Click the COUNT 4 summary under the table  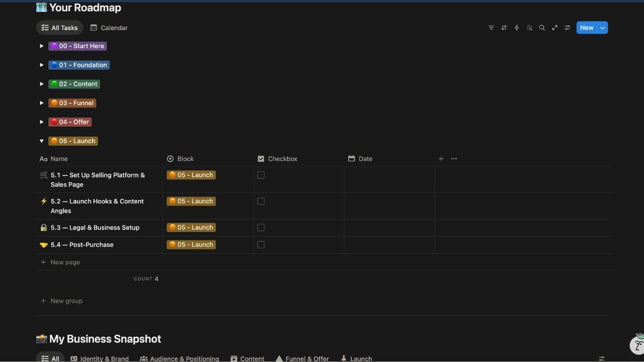[x=146, y=279]
